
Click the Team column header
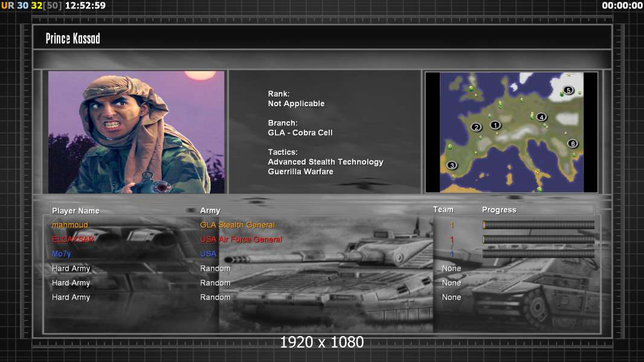(443, 209)
